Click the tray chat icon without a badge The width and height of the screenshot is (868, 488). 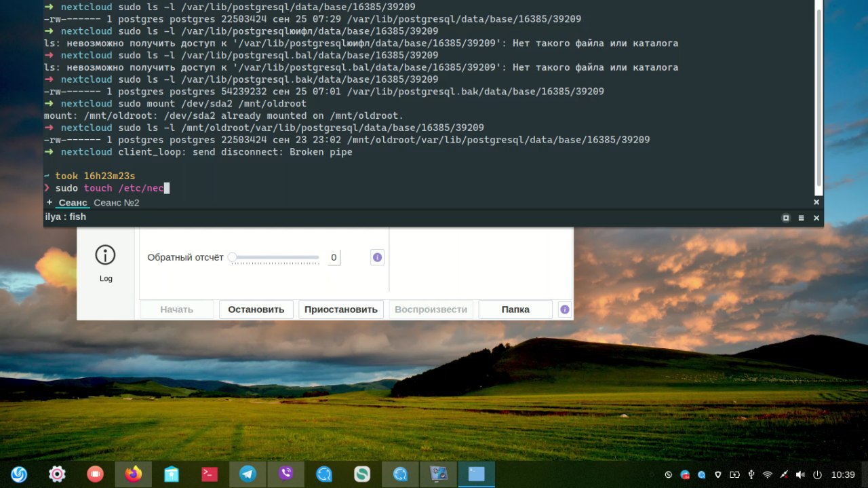click(x=702, y=475)
